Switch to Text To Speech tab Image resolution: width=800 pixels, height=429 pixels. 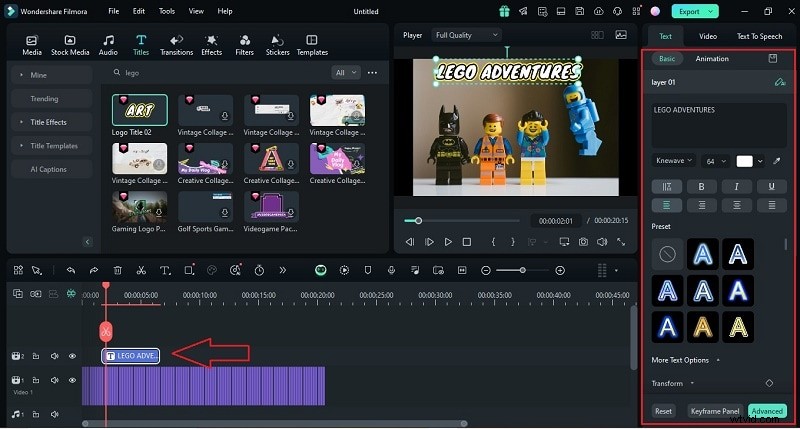759,36
